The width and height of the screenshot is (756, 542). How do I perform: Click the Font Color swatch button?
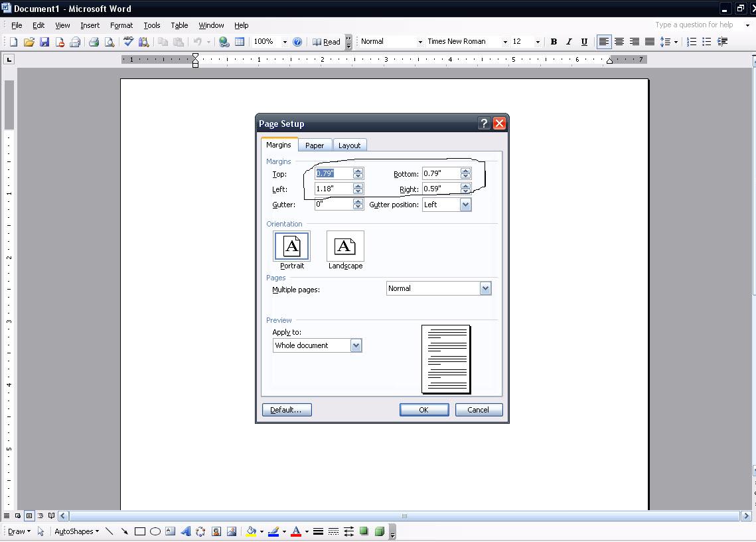click(295, 531)
